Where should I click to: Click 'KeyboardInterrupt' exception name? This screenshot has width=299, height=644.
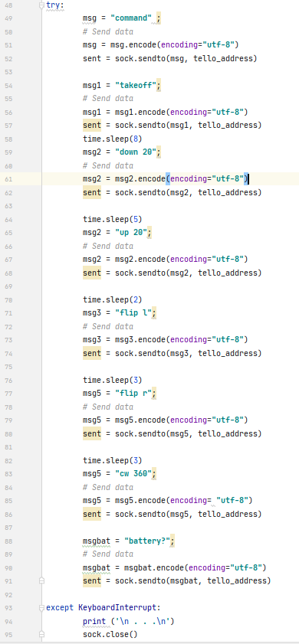pyautogui.click(x=117, y=608)
